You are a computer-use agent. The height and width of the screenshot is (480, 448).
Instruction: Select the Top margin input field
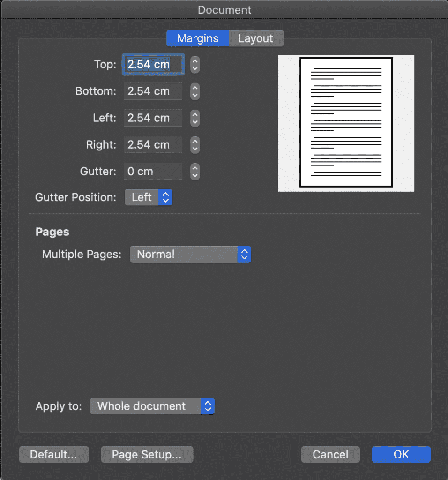(x=153, y=64)
